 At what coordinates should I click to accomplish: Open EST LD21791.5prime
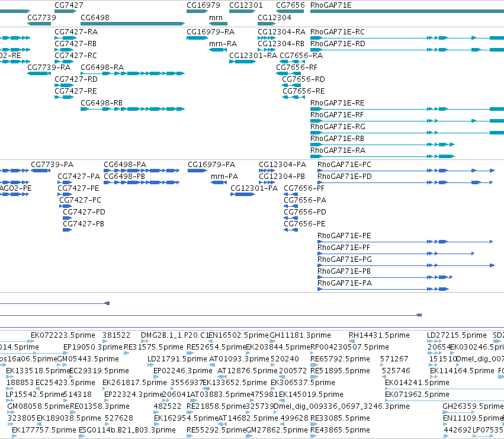[x=177, y=359]
